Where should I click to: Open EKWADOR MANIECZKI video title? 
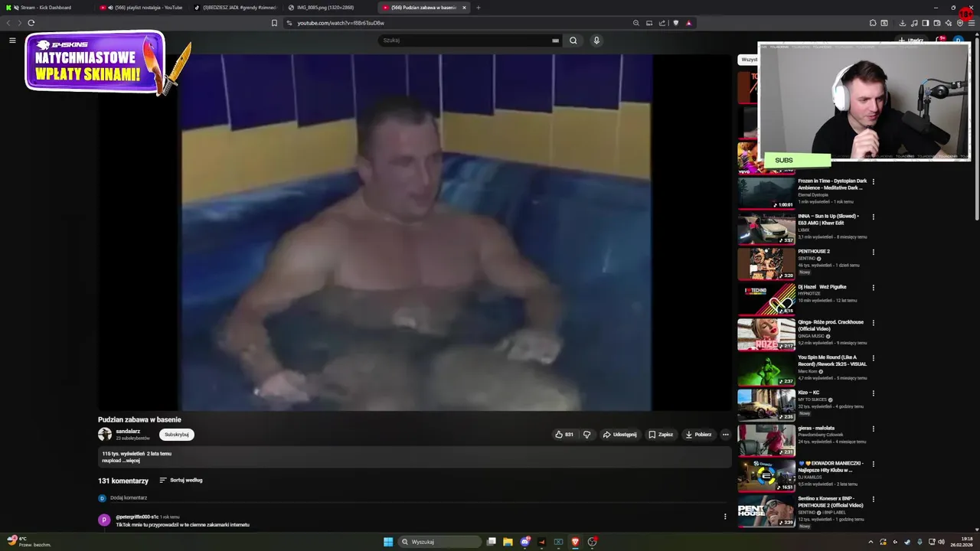(x=831, y=467)
